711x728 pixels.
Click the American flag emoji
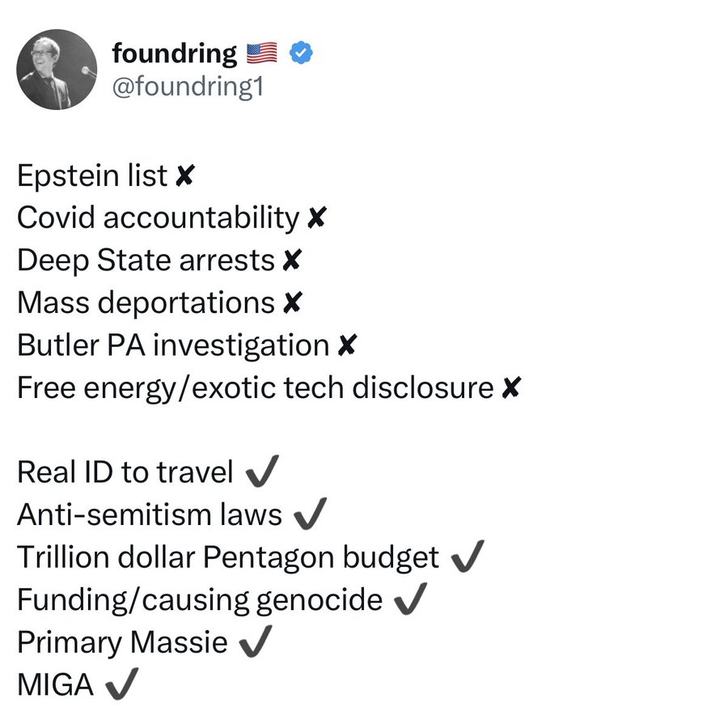[x=261, y=53]
